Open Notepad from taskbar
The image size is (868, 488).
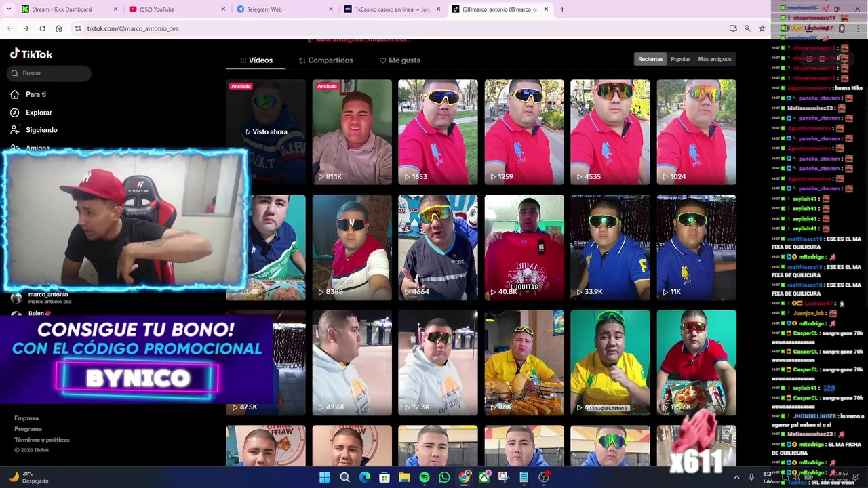coord(524,477)
